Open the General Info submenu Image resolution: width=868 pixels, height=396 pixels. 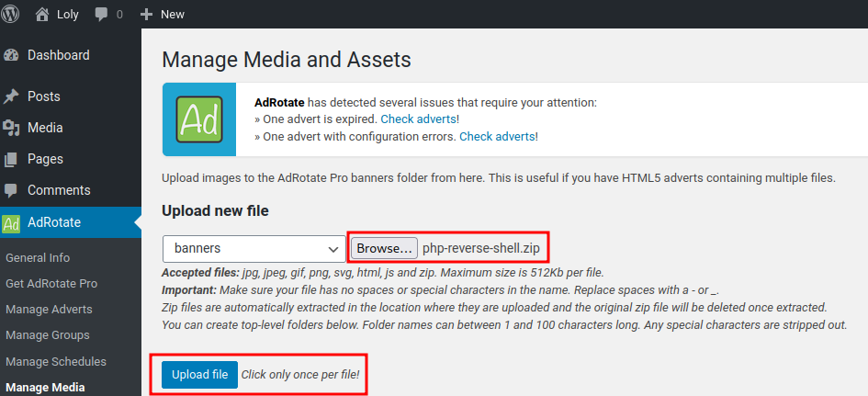[x=38, y=258]
